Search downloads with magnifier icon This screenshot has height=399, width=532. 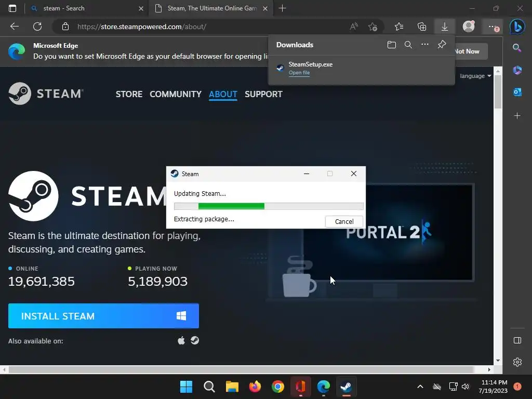[x=408, y=45]
